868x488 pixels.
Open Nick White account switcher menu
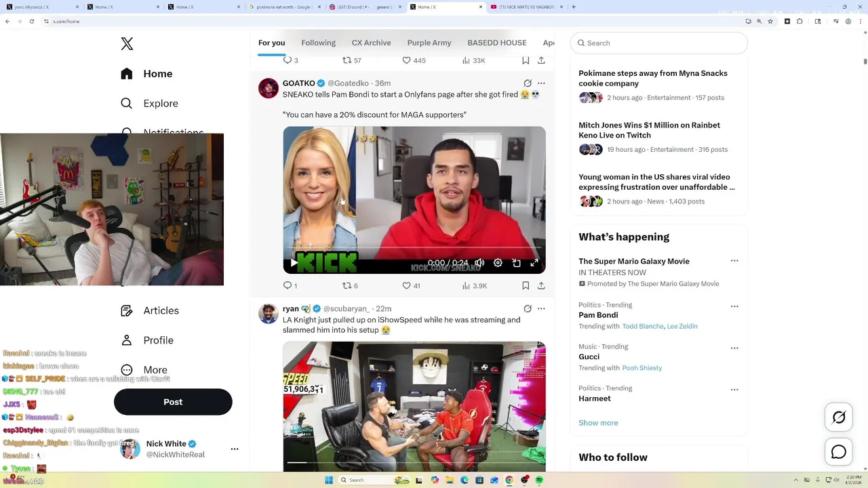click(235, 449)
